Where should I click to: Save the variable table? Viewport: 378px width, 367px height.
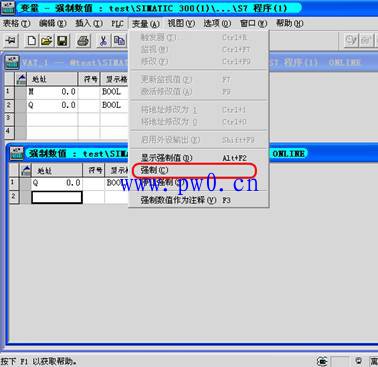tap(62, 41)
